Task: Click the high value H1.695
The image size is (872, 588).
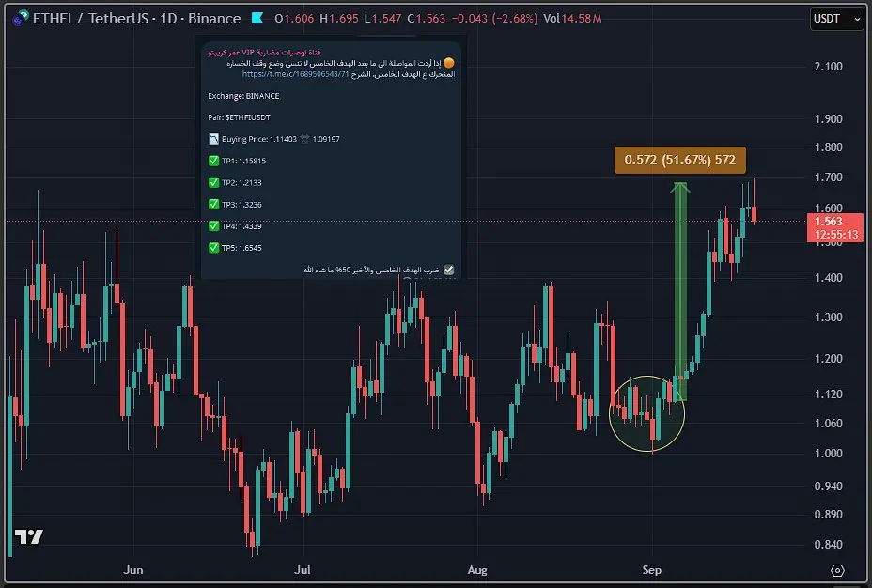Action: point(339,19)
